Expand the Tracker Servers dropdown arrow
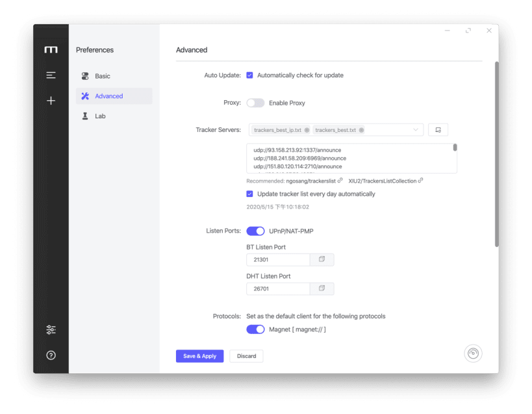 [416, 130]
